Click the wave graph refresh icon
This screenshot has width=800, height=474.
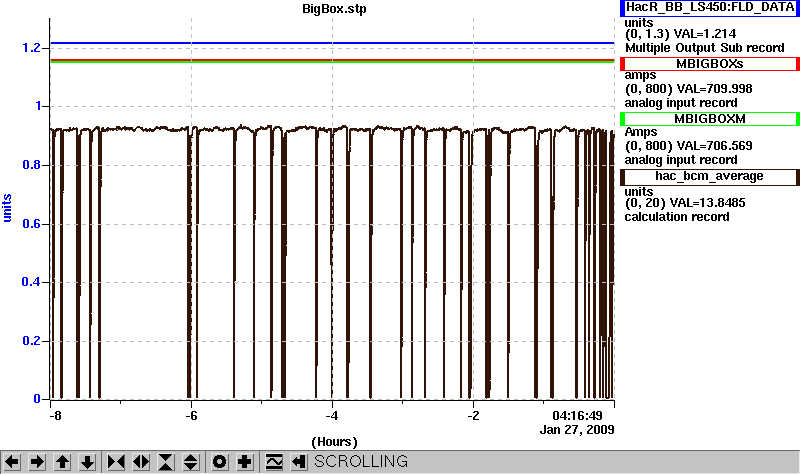[x=274, y=462]
